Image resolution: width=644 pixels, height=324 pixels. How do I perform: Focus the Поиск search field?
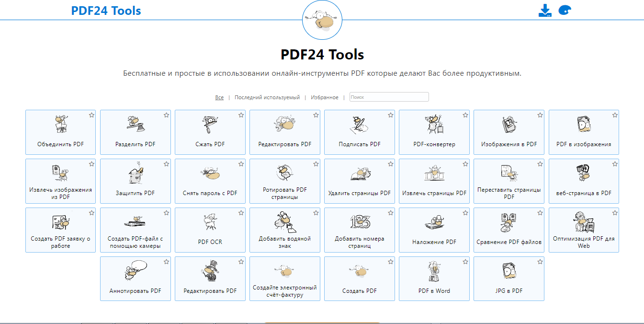[x=389, y=97]
